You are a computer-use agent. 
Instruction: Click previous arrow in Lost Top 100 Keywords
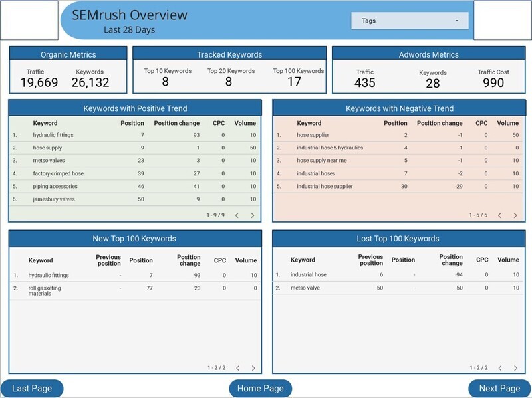point(499,368)
